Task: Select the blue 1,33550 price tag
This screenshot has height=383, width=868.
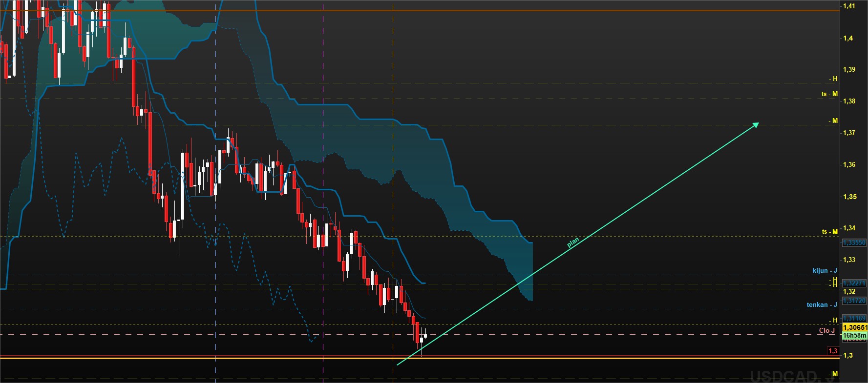Action: tap(854, 242)
